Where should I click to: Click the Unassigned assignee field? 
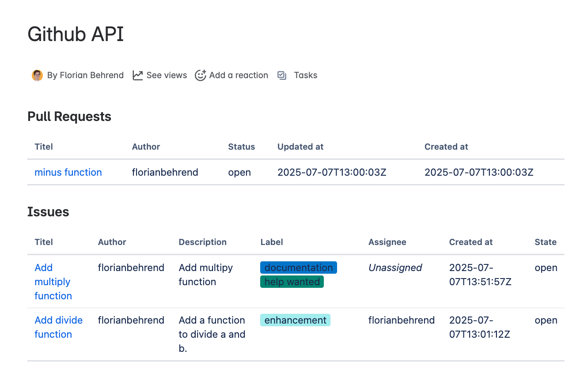point(395,268)
